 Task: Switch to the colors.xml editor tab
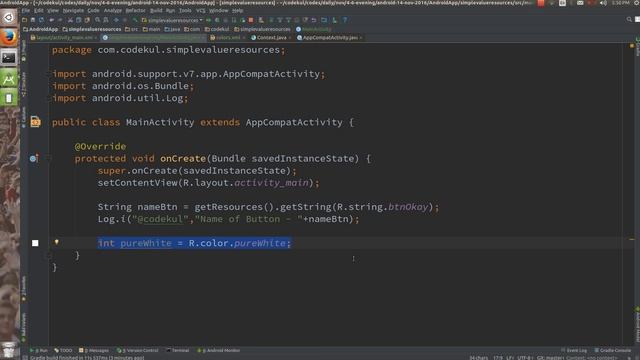[x=227, y=38]
